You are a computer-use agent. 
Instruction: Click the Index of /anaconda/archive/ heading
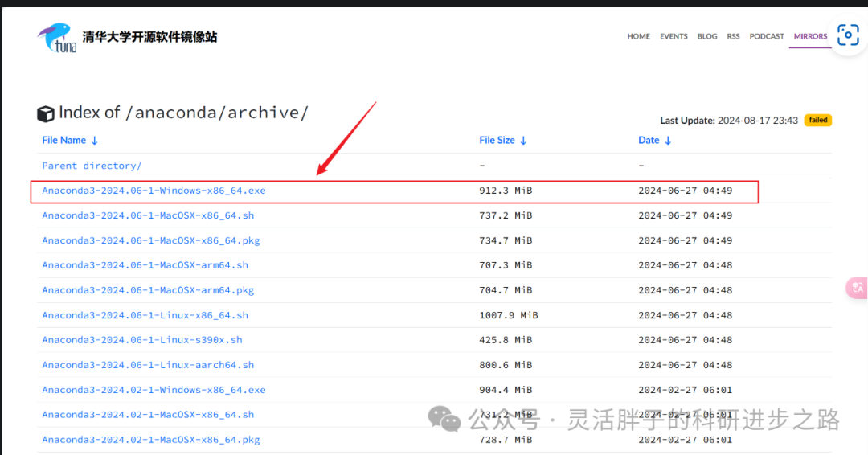183,113
